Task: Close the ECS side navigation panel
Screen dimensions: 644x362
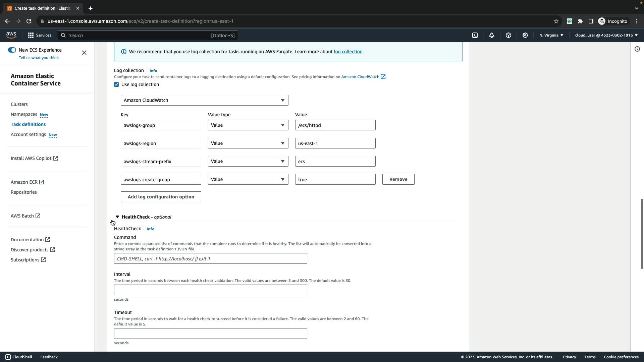Action: point(84,53)
